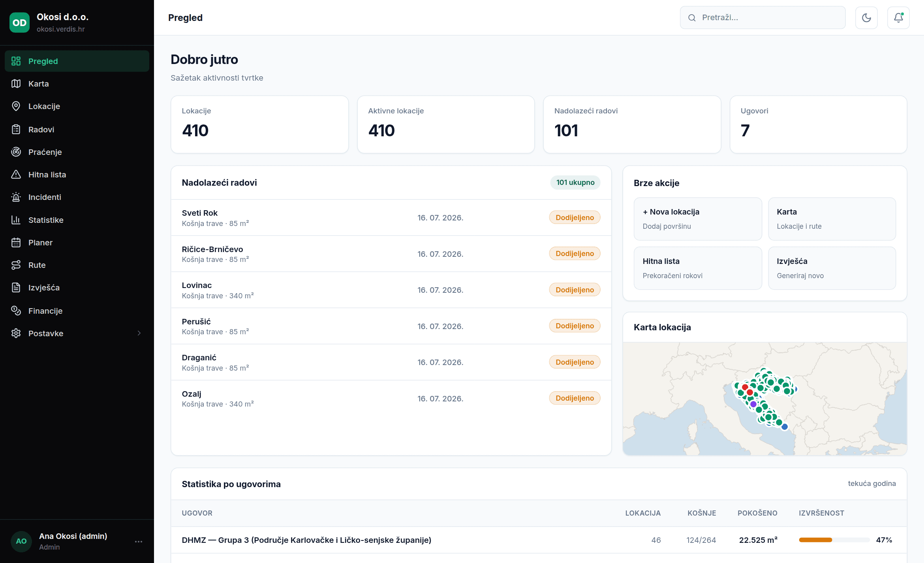The height and width of the screenshot is (563, 924).
Task: Click the 101 ukupno badge
Action: [575, 183]
